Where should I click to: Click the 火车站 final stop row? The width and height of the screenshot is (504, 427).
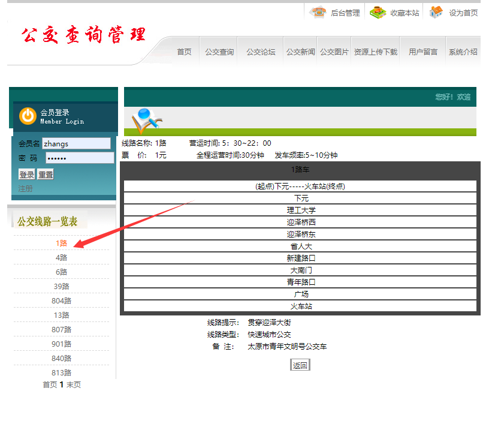(300, 306)
